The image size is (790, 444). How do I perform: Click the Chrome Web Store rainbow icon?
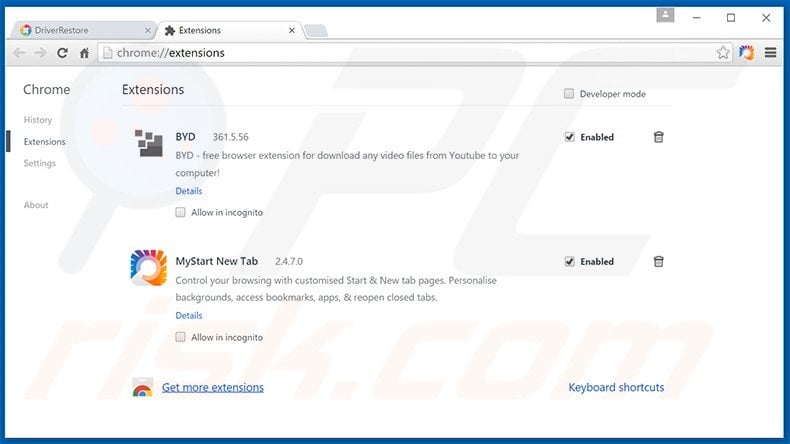(143, 387)
